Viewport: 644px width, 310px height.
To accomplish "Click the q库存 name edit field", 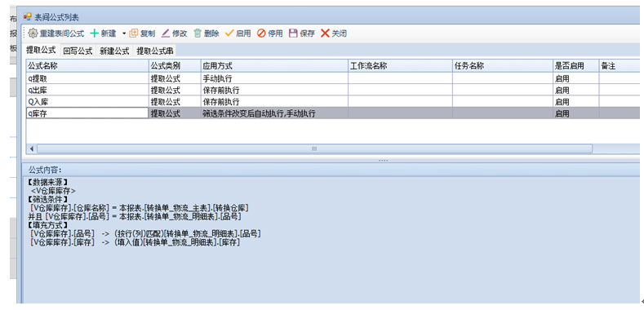I will point(87,113).
